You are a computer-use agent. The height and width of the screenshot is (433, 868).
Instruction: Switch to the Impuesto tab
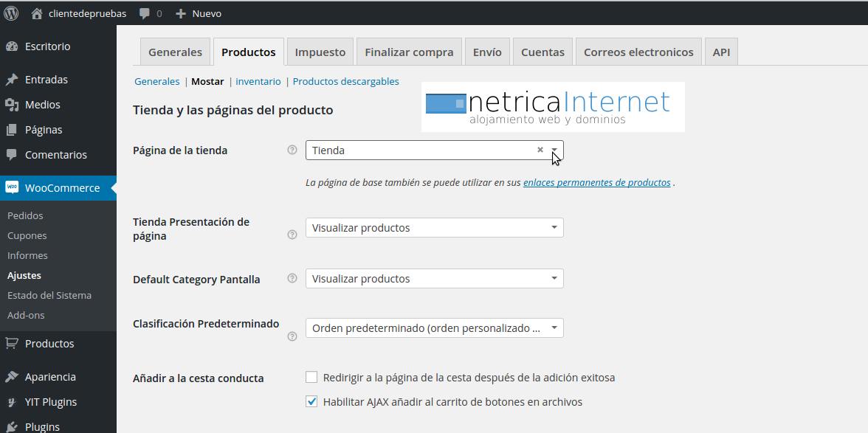(320, 52)
